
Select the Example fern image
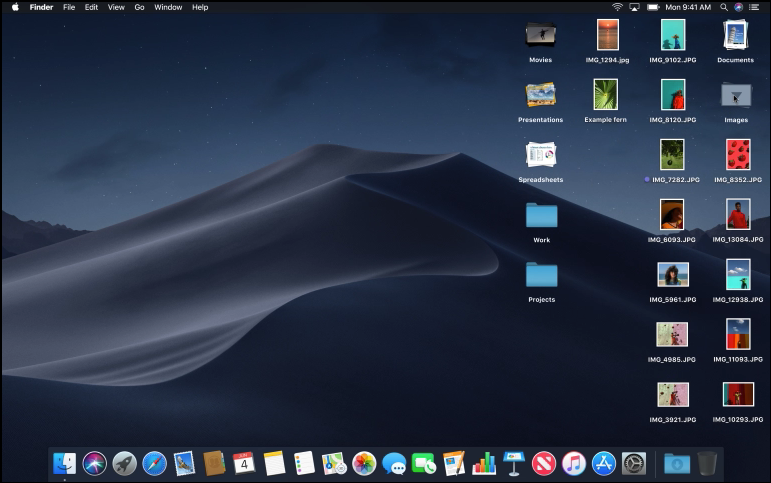(605, 94)
